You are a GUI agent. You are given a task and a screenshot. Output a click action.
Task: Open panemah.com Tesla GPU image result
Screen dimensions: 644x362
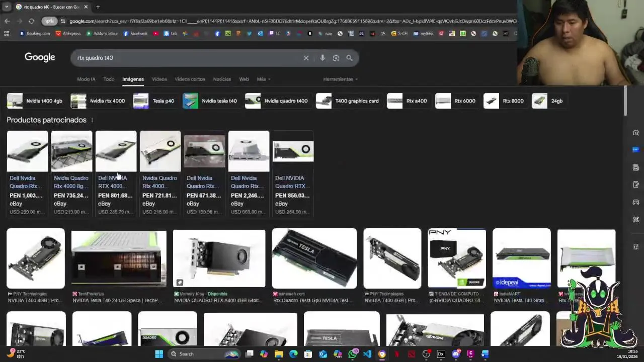(314, 259)
